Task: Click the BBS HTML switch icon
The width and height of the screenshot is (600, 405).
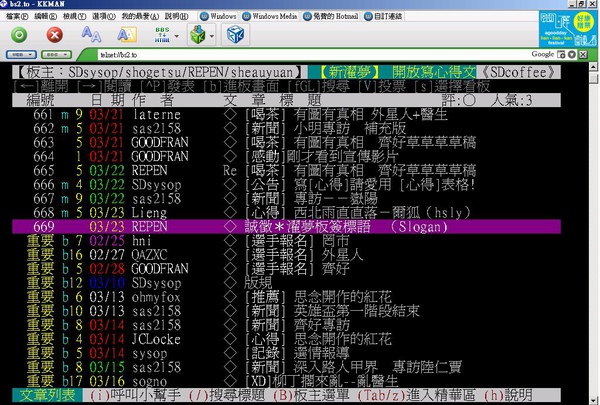Action: click(x=162, y=35)
